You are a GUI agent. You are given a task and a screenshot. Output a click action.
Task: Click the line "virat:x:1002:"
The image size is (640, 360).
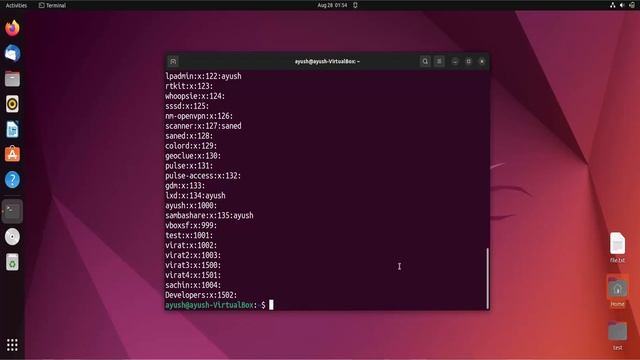[191, 245]
